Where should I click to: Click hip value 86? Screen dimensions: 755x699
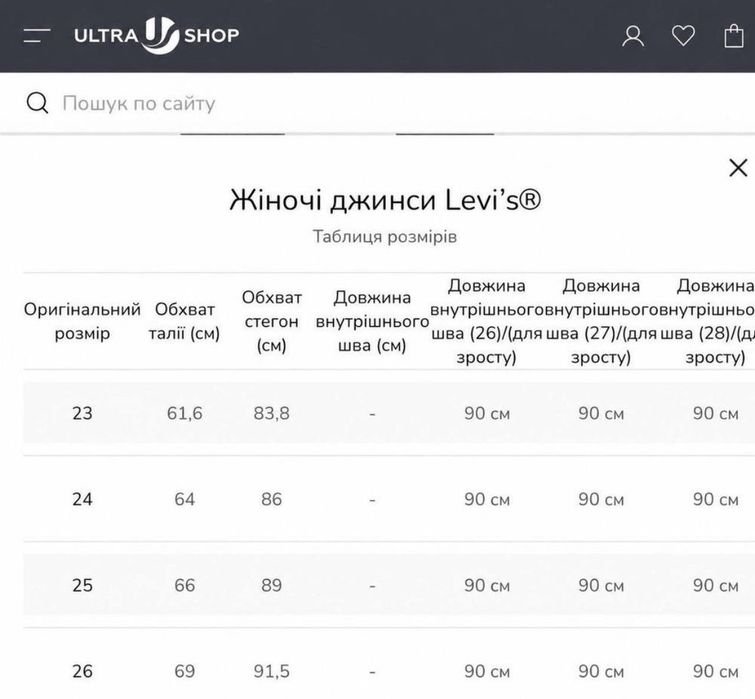[272, 499]
